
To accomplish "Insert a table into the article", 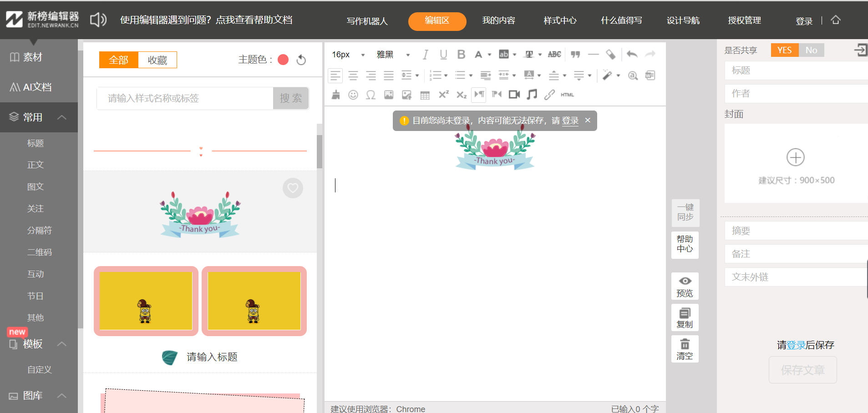I will point(425,95).
